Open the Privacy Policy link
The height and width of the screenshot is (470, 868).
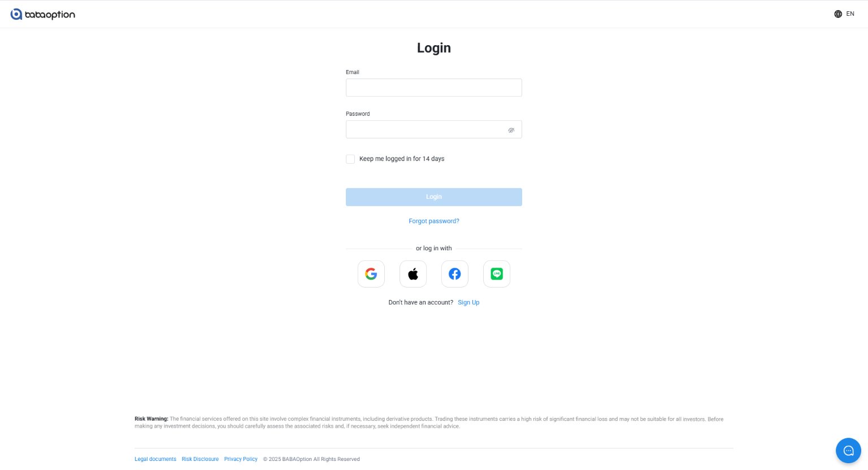[x=241, y=459]
